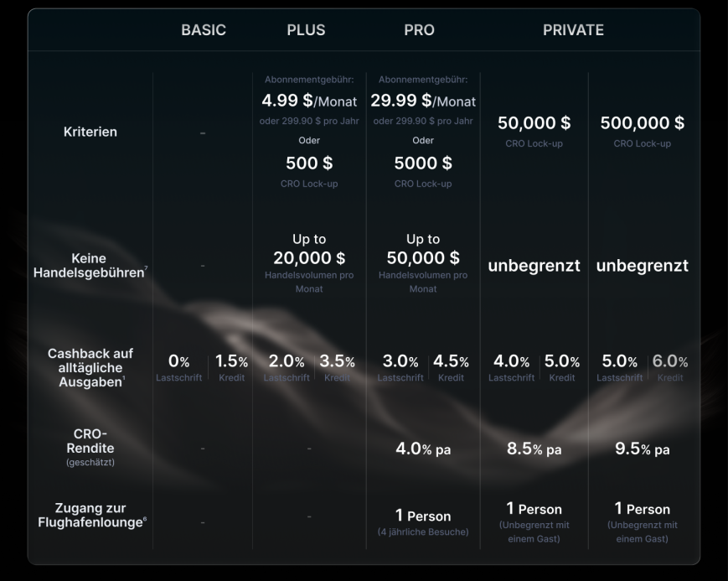The image size is (728, 581).
Task: Select the Cashback auf alltägliche Ausgaben label
Action: (90, 367)
